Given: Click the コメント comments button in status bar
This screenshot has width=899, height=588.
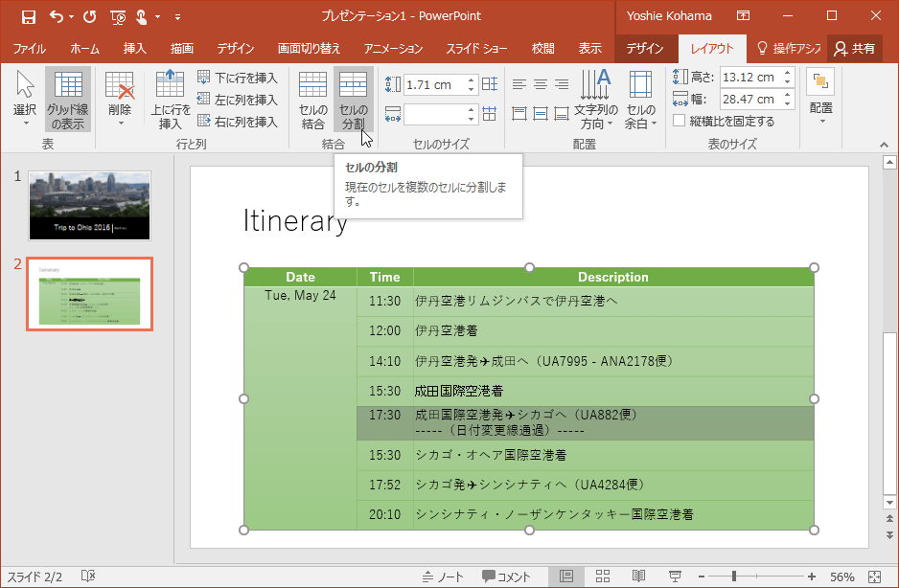Looking at the screenshot, I should pyautogui.click(x=506, y=577).
